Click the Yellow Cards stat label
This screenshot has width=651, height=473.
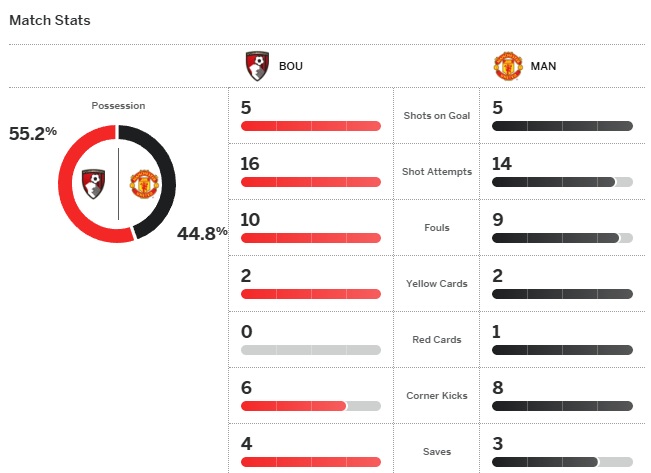[x=436, y=284]
